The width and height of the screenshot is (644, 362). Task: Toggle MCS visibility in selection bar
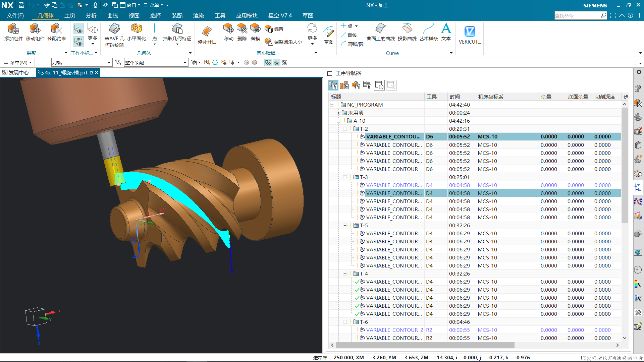pyautogui.click(x=268, y=62)
